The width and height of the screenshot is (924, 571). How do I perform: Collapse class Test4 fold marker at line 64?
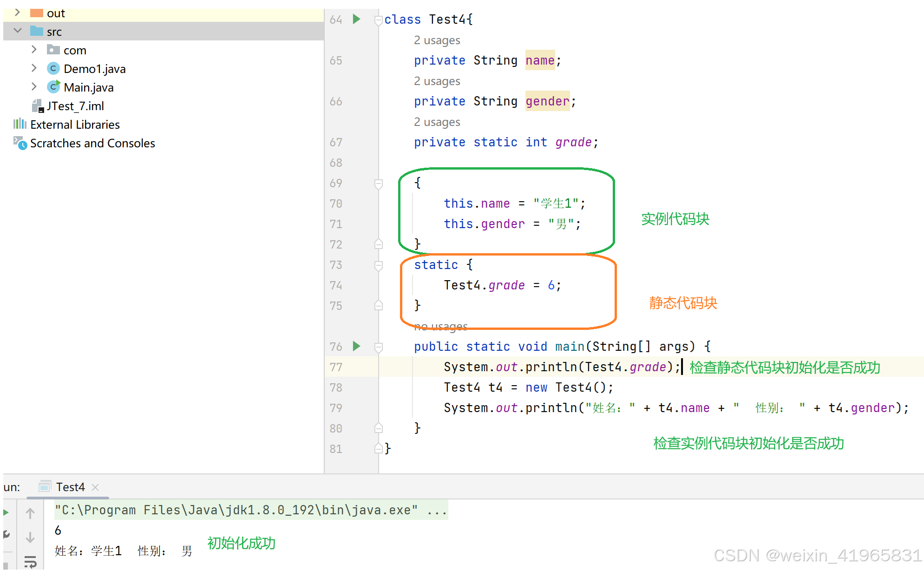pos(378,20)
